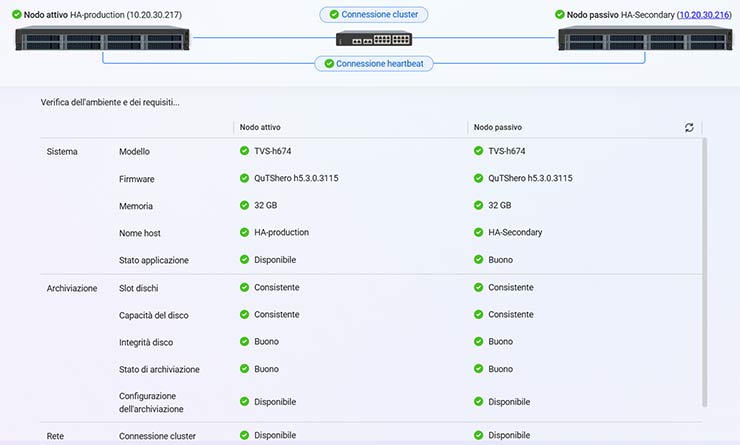The width and height of the screenshot is (740, 445).
Task: Click the active node Connessione cluster row check icon
Action: point(244,435)
